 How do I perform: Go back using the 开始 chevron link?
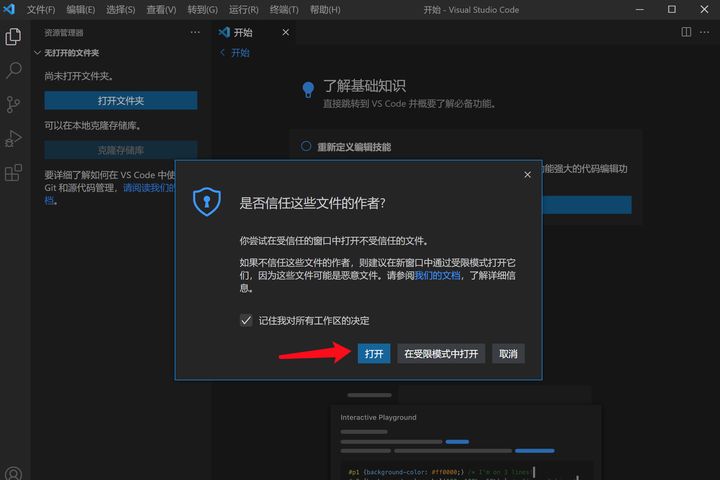[235, 53]
